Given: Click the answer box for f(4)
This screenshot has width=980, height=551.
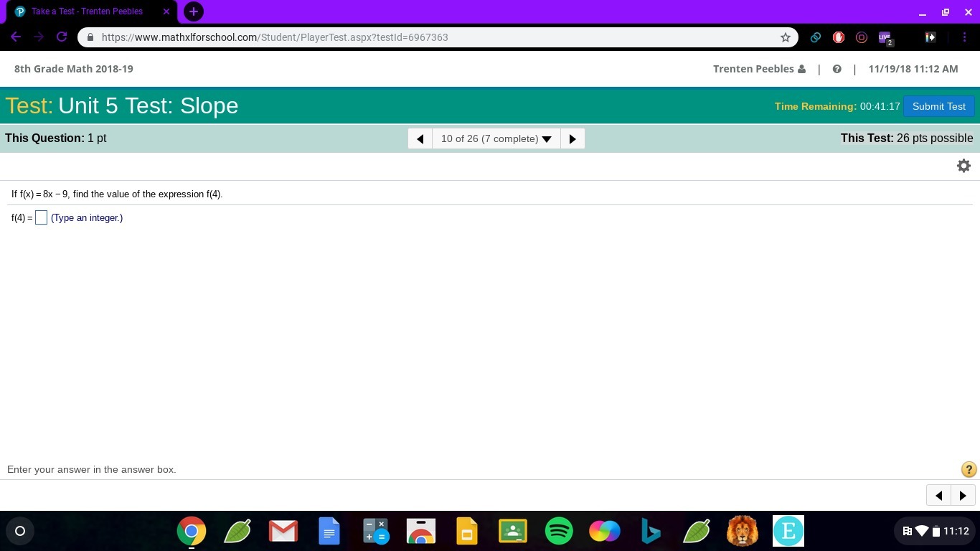Looking at the screenshot, I should click(41, 217).
